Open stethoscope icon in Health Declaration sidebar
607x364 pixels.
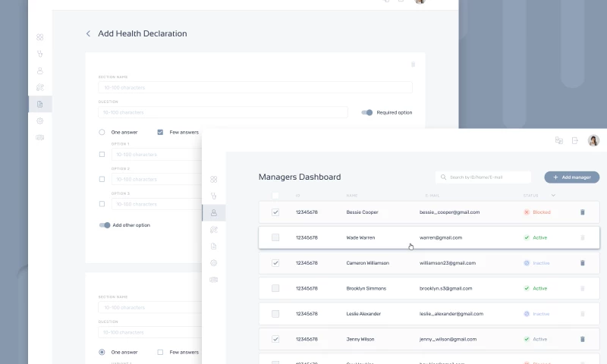coord(40,54)
